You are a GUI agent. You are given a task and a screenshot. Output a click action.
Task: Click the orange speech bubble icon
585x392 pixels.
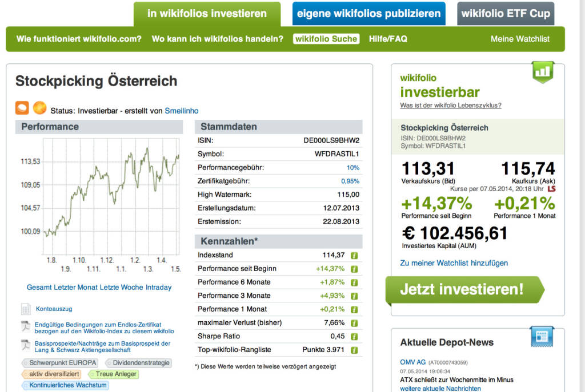click(x=22, y=108)
